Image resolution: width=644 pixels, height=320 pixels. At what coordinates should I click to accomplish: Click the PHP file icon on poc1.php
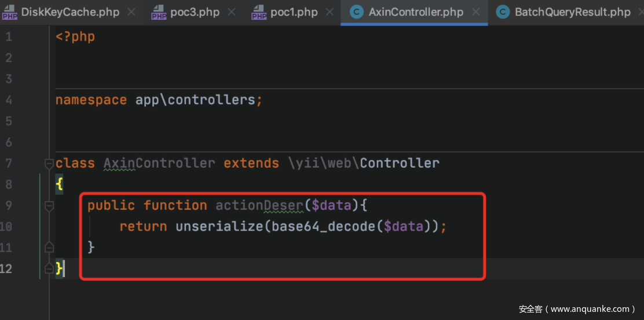coord(259,13)
